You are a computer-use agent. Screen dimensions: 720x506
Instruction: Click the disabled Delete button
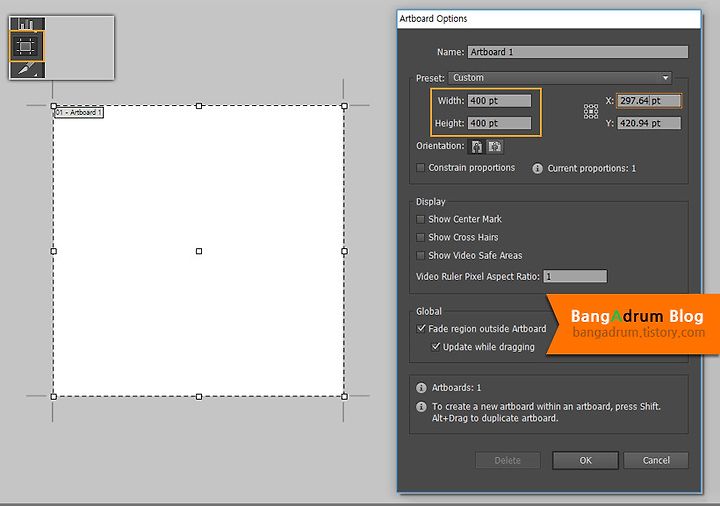pos(507,461)
